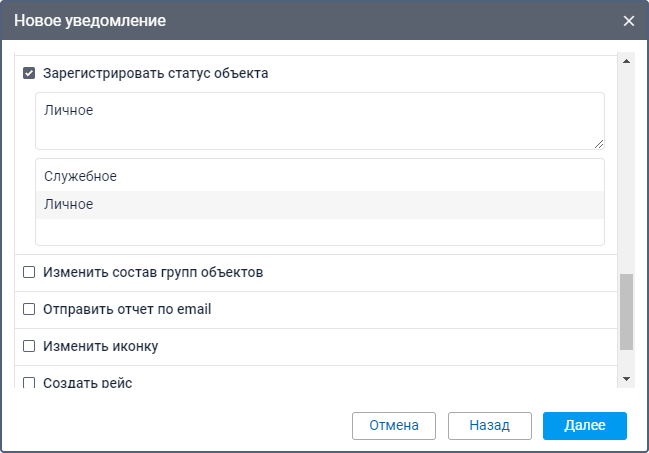Click the status text area containing Личное

click(319, 120)
